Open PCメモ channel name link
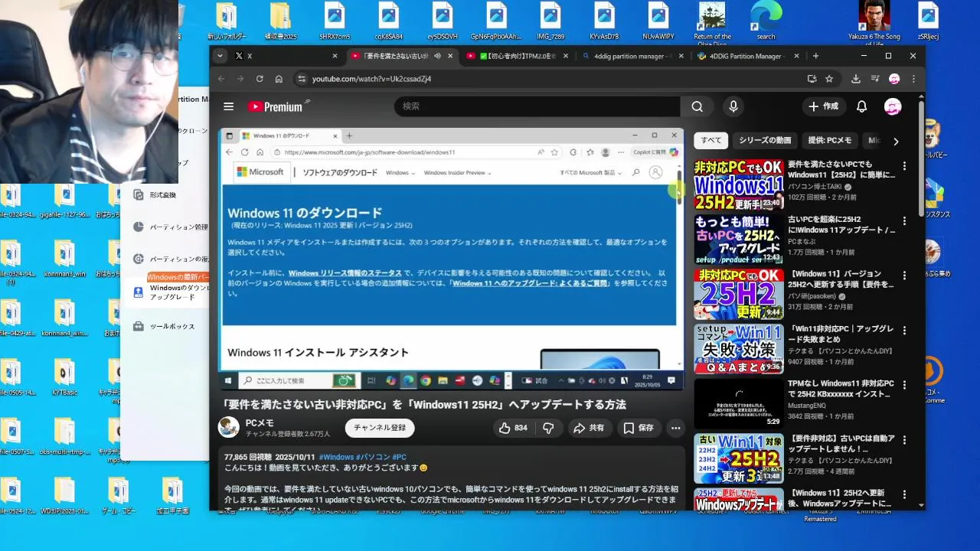The image size is (980, 551). coord(260,423)
